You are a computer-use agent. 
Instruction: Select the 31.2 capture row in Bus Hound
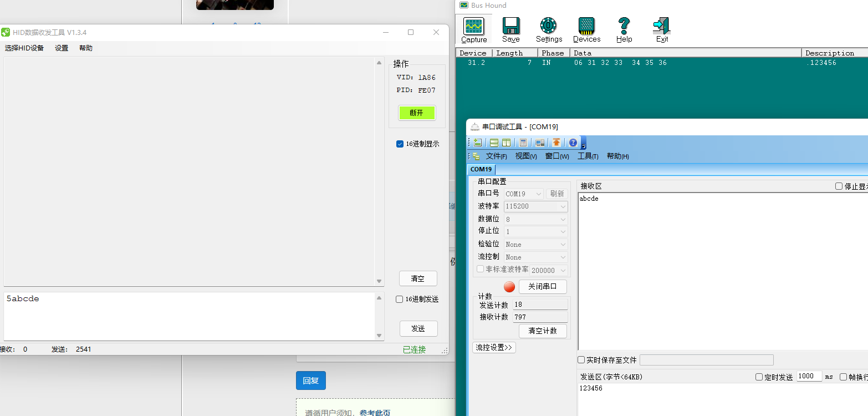point(662,63)
